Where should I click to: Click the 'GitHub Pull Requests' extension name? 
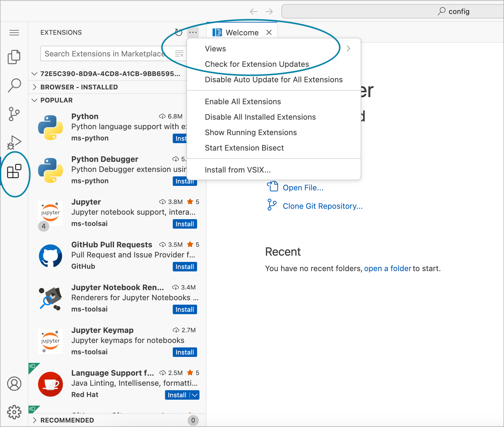coord(112,245)
